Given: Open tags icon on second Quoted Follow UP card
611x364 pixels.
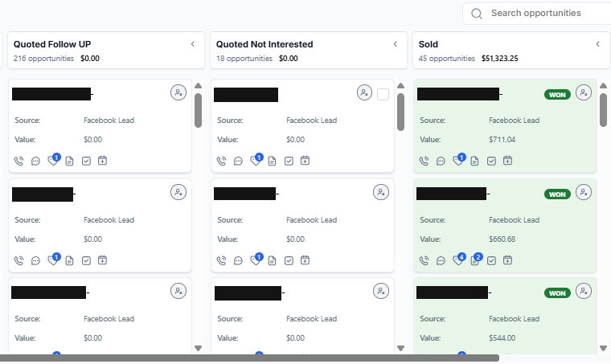Looking at the screenshot, I should (52, 260).
